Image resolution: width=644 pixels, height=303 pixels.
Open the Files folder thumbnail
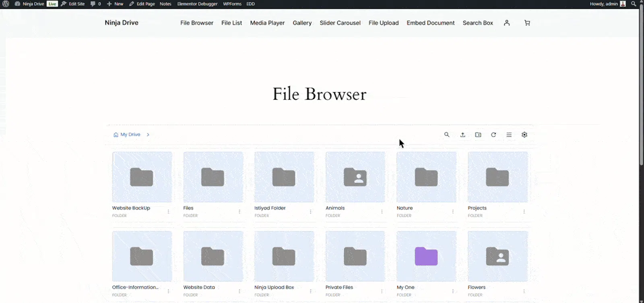coord(213,177)
